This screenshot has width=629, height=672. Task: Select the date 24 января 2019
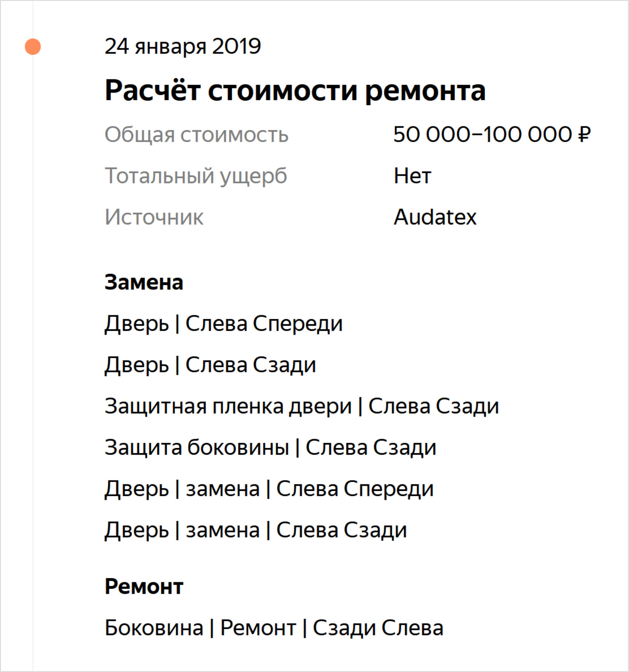[183, 46]
